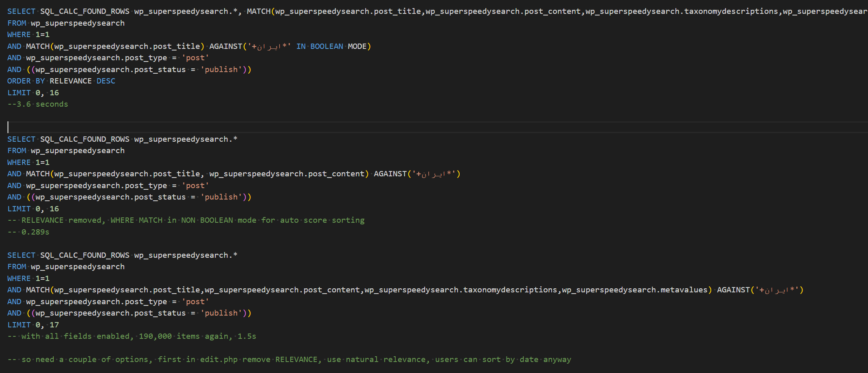The height and width of the screenshot is (373, 868).
Task: Click 'ORDER BY RELEVANCE DESC' line
Action: pos(61,81)
